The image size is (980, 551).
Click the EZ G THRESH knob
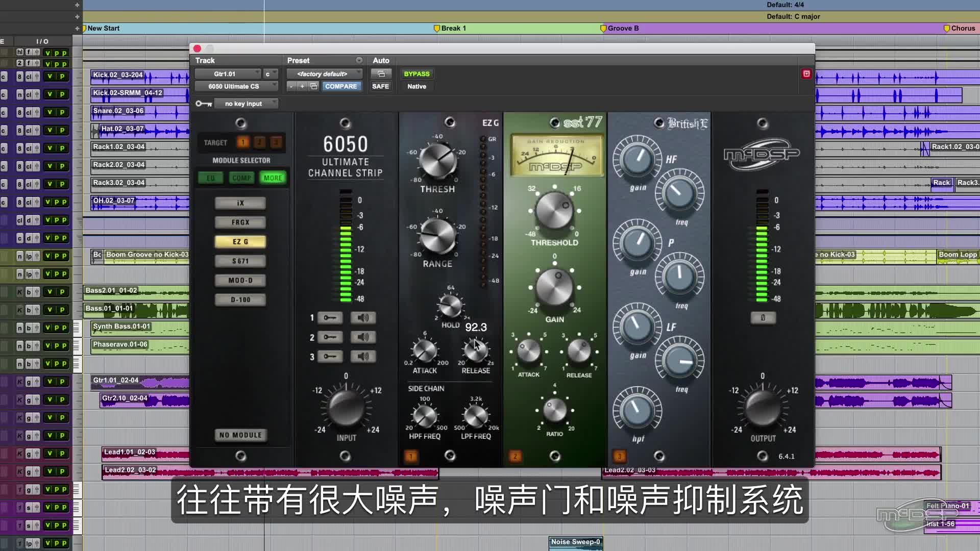pos(437,161)
